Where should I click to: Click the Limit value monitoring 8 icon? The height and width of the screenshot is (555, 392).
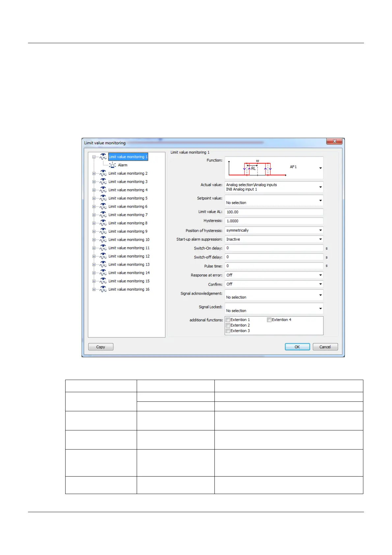(103, 223)
